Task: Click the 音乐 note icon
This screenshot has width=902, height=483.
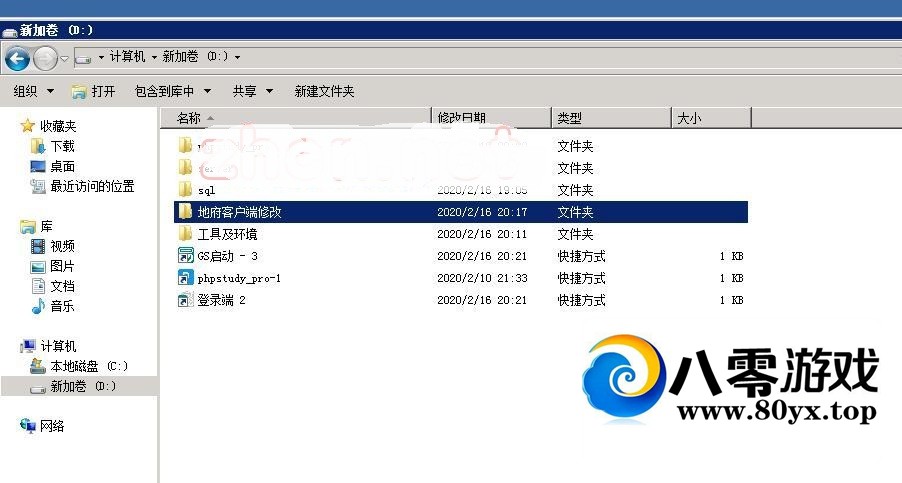Action: 38,306
